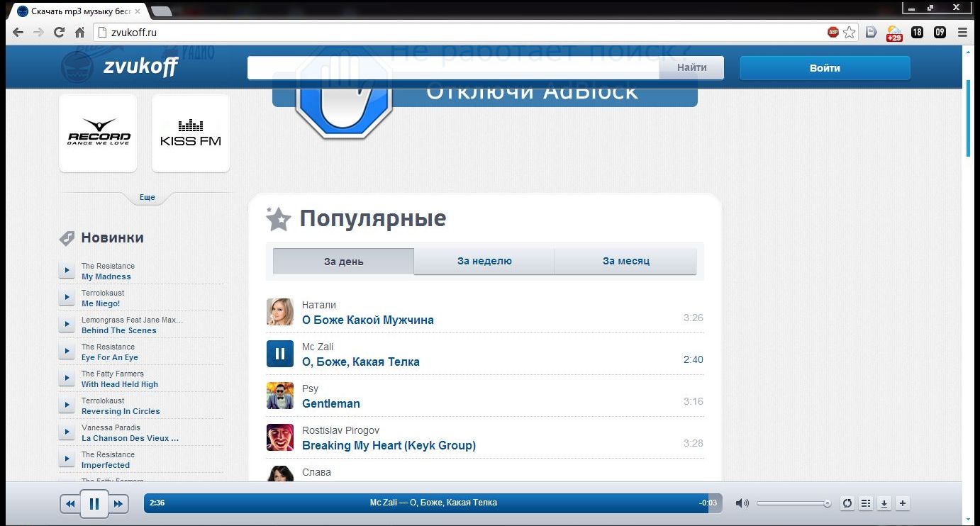The height and width of the screenshot is (526, 980).
Task: Download the current track from the player bar
Action: [884, 503]
